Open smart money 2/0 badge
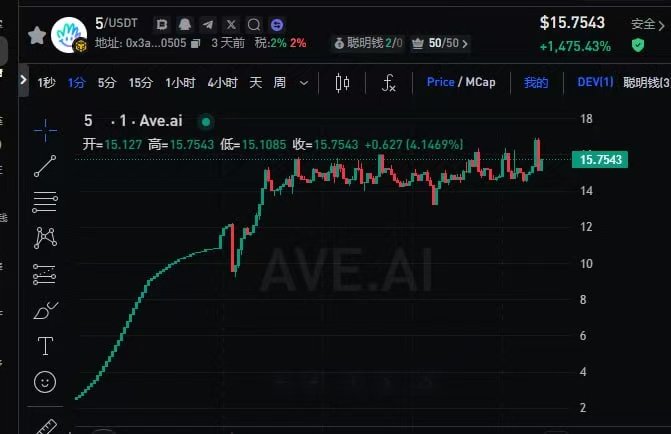The height and width of the screenshot is (434, 671). (368, 43)
